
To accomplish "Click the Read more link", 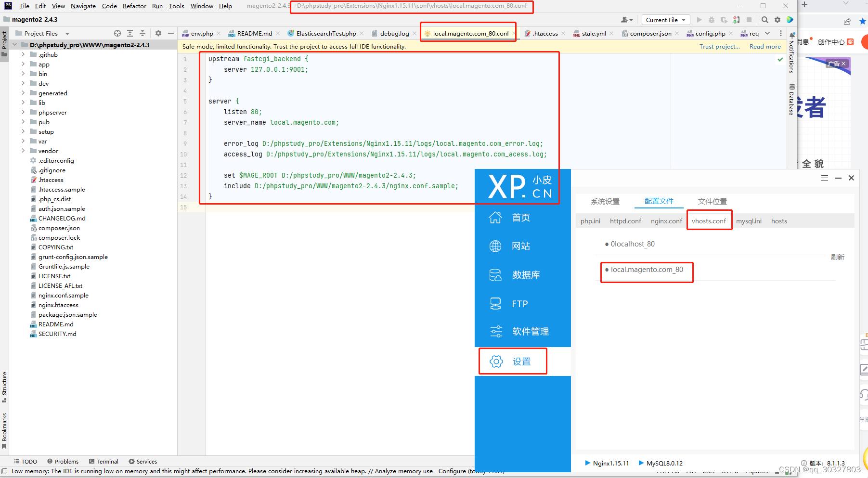I will [x=765, y=46].
